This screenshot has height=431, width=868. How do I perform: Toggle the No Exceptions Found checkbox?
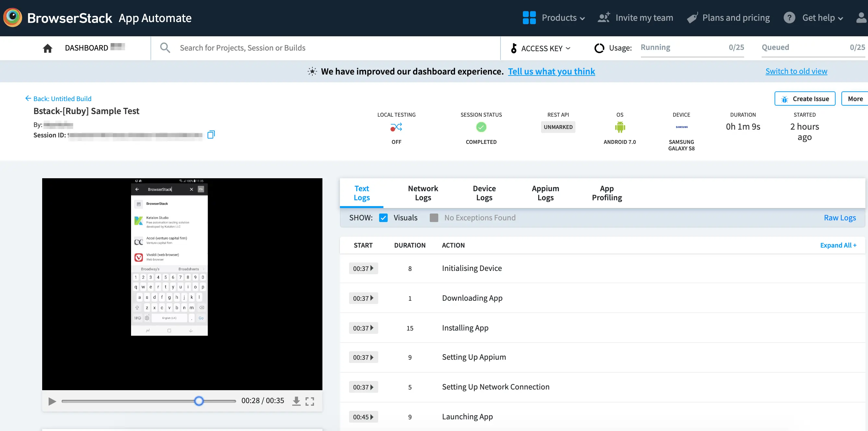point(434,218)
